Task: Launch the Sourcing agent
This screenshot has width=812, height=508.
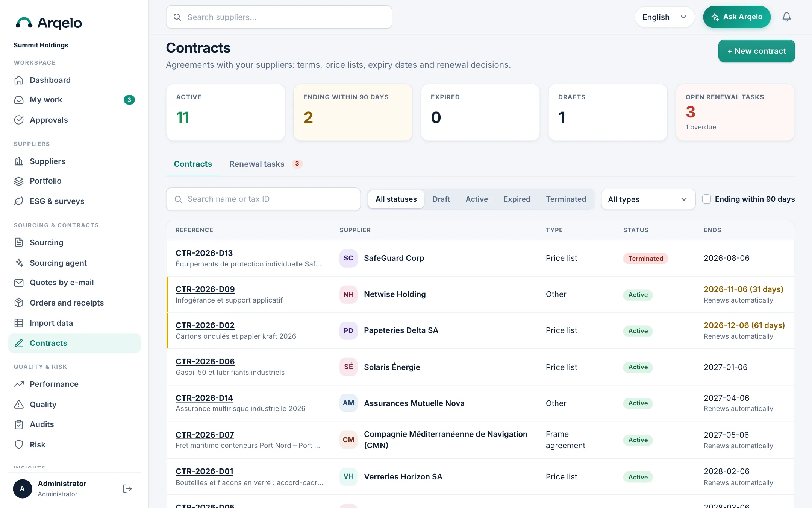Action: tap(74, 263)
